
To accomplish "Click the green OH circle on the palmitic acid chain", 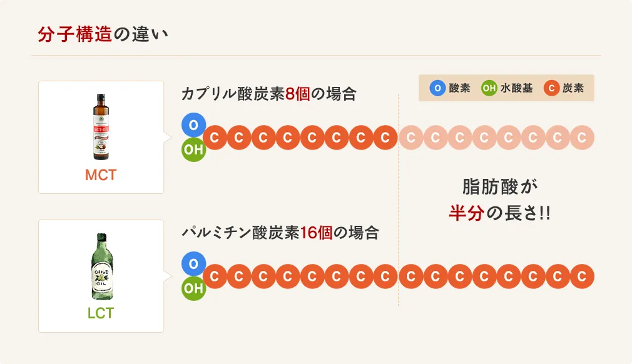I will click(193, 288).
